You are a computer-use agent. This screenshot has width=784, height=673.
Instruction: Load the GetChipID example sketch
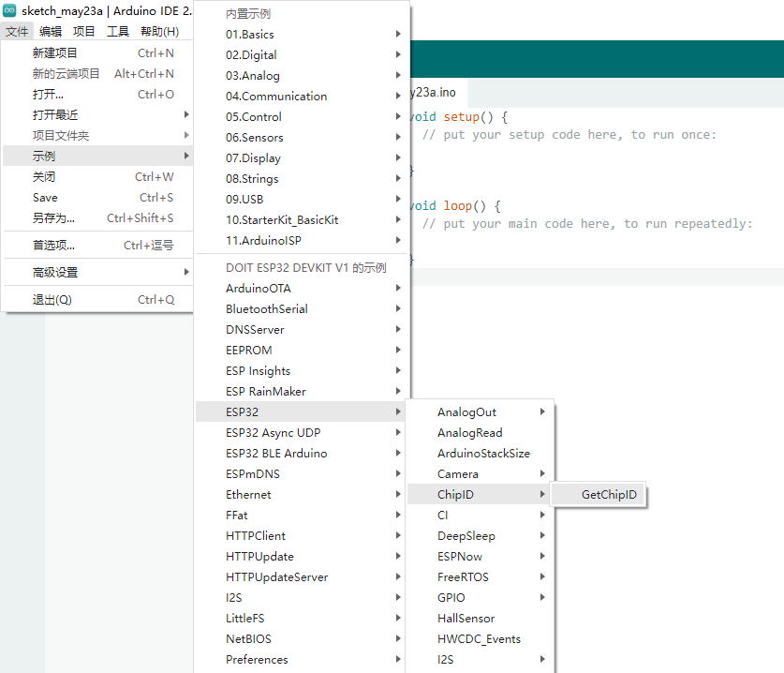coord(599,494)
